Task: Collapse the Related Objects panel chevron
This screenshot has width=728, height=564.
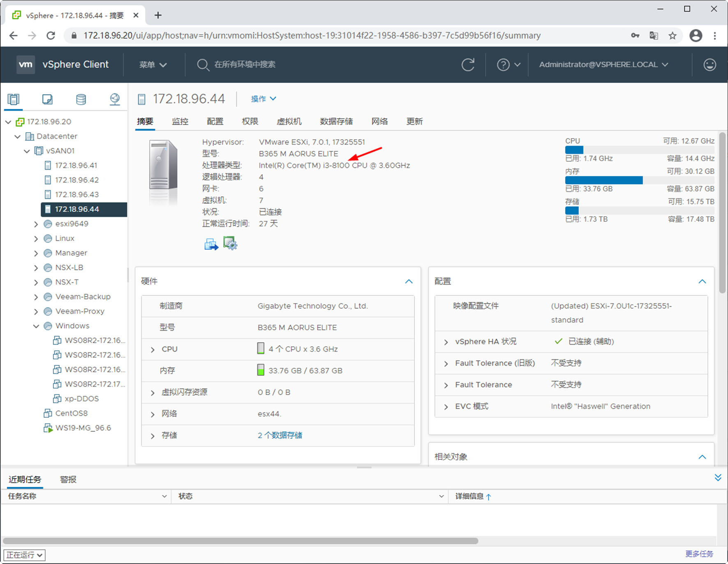Action: 702,457
